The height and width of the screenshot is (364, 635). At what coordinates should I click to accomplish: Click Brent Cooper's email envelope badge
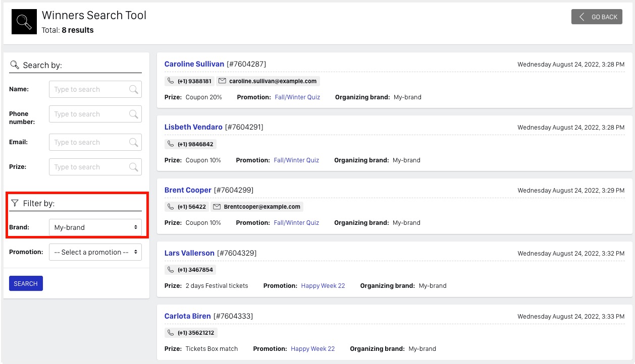256,207
